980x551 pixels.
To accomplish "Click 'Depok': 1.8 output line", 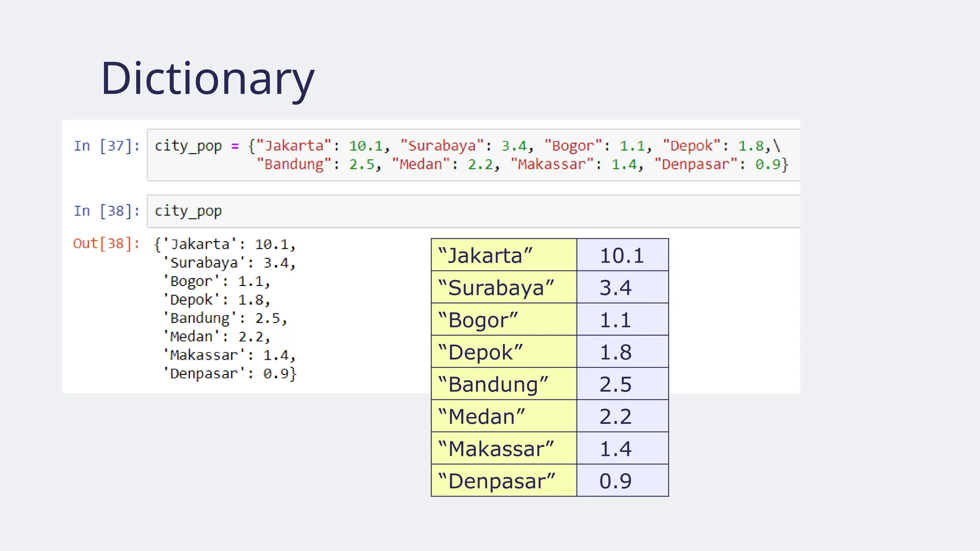I will click(x=216, y=300).
